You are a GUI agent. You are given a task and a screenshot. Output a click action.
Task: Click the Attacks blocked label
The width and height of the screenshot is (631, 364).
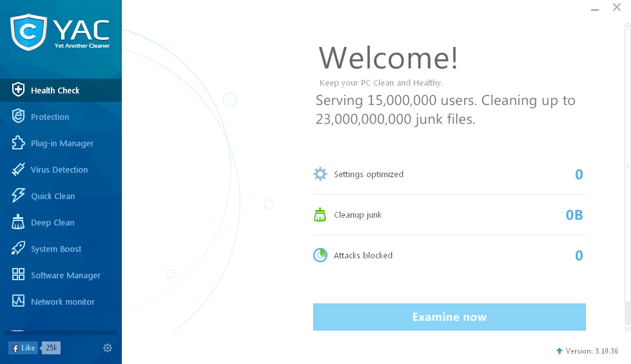pos(363,255)
